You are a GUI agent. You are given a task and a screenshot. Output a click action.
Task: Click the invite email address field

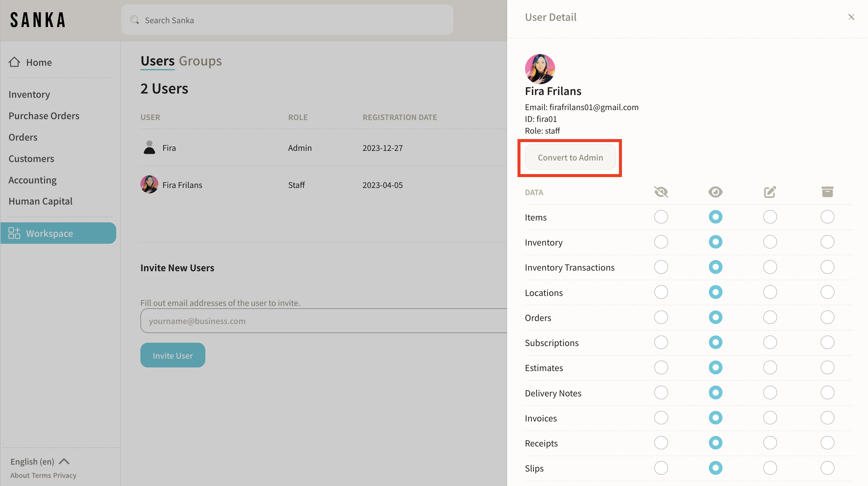coord(323,321)
